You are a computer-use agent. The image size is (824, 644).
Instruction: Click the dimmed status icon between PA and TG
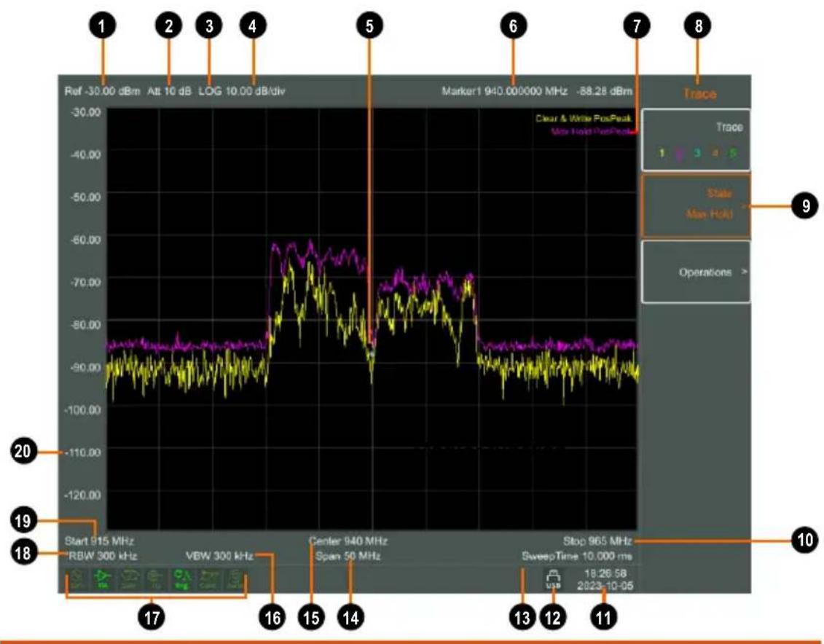point(129,579)
